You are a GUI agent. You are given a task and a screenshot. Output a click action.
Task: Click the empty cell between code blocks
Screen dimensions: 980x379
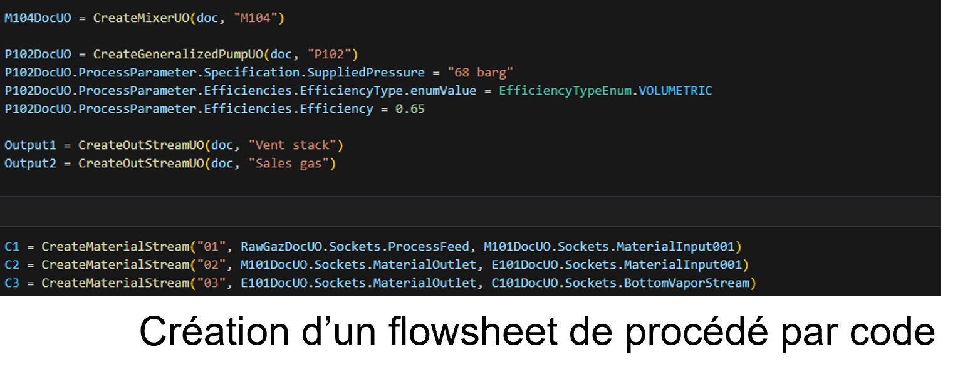click(470, 212)
